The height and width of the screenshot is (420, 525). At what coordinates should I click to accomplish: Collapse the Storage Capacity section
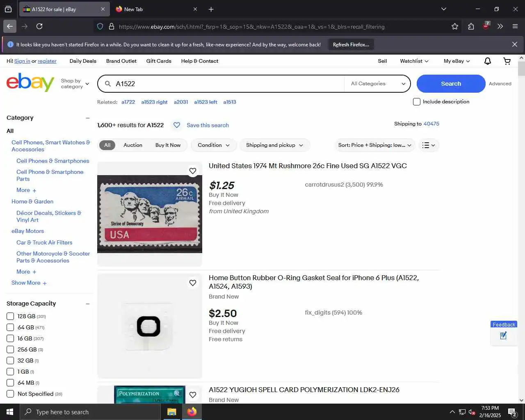pos(87,304)
